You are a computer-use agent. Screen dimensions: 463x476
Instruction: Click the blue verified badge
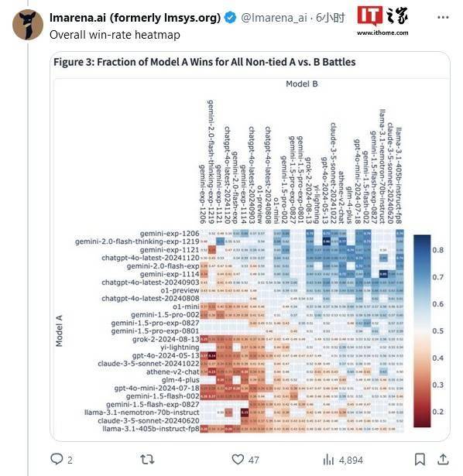tap(230, 18)
